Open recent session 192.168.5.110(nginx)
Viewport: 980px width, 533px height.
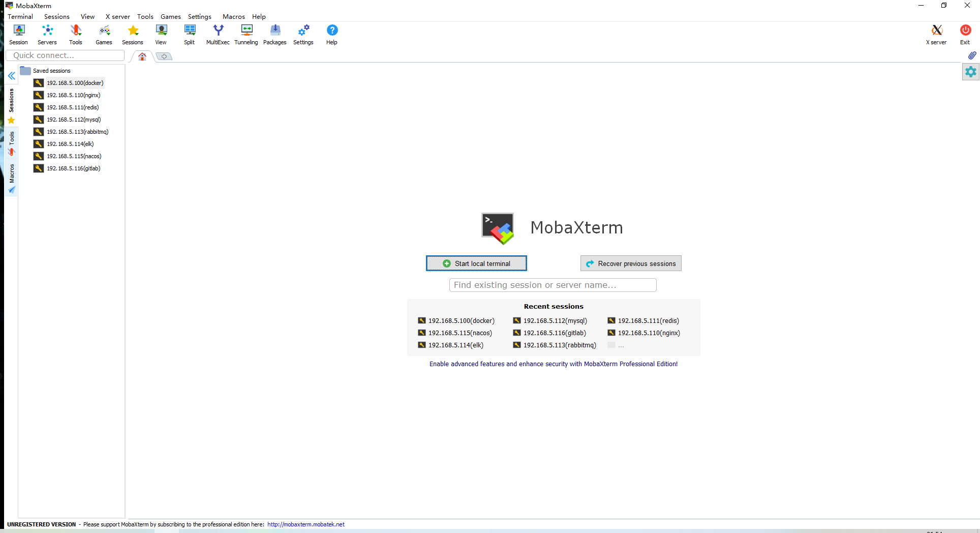[644, 333]
